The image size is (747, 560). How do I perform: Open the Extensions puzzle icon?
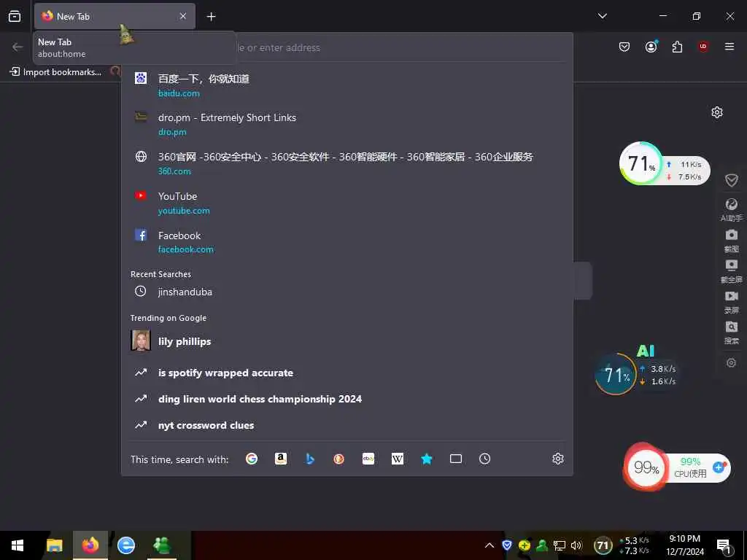click(677, 47)
